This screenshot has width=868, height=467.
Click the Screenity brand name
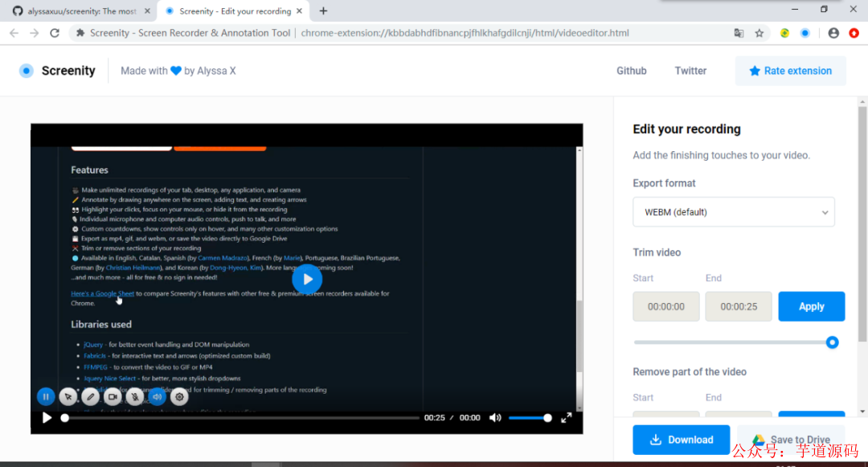[x=68, y=71]
